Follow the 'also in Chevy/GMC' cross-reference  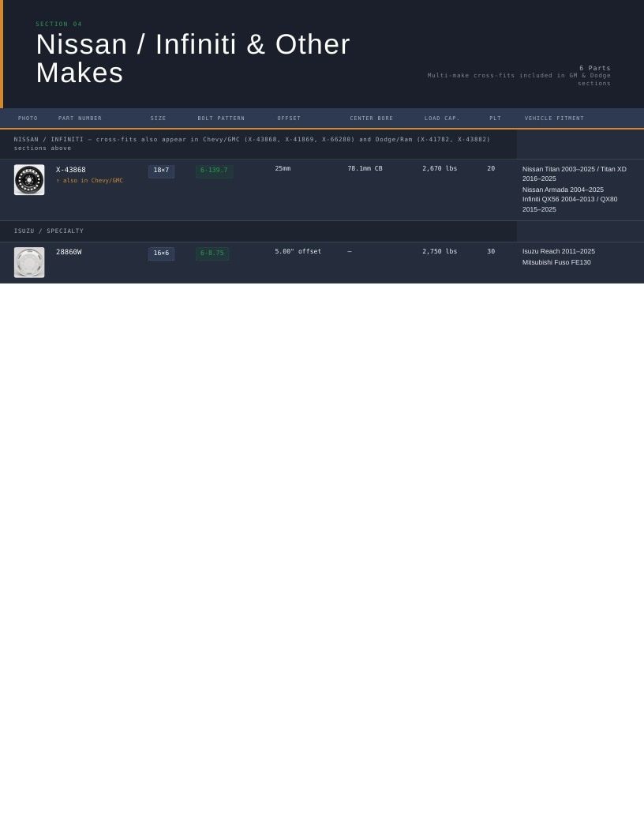coord(89,180)
